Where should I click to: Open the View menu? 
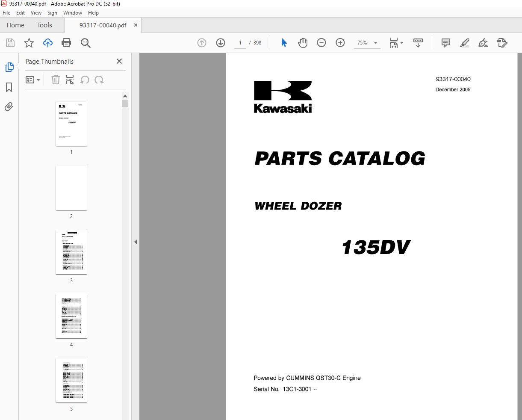coord(36,13)
